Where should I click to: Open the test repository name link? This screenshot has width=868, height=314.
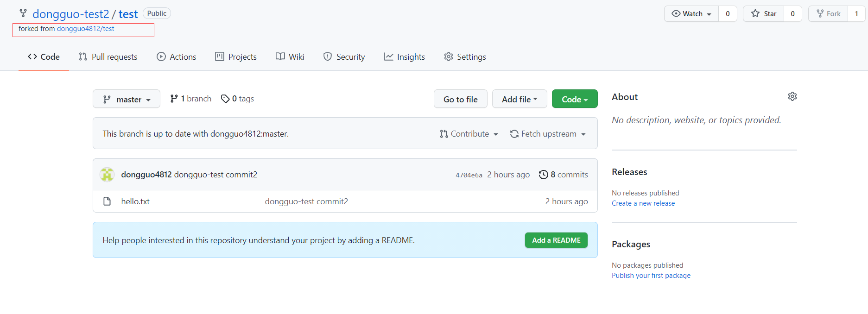point(128,14)
